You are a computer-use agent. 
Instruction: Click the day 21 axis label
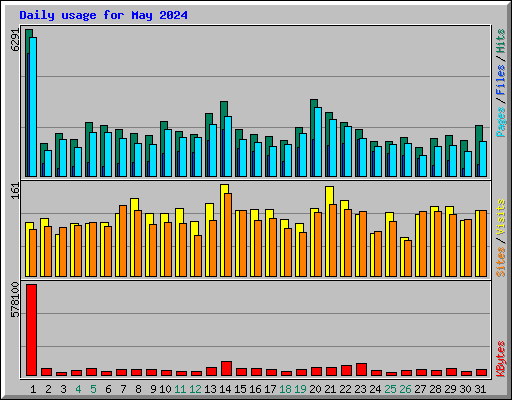point(330,389)
